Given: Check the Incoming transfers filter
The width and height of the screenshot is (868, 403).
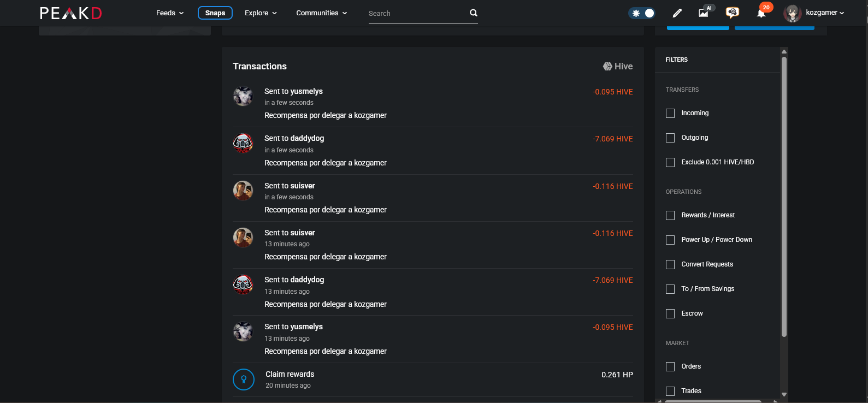Looking at the screenshot, I should click(670, 113).
